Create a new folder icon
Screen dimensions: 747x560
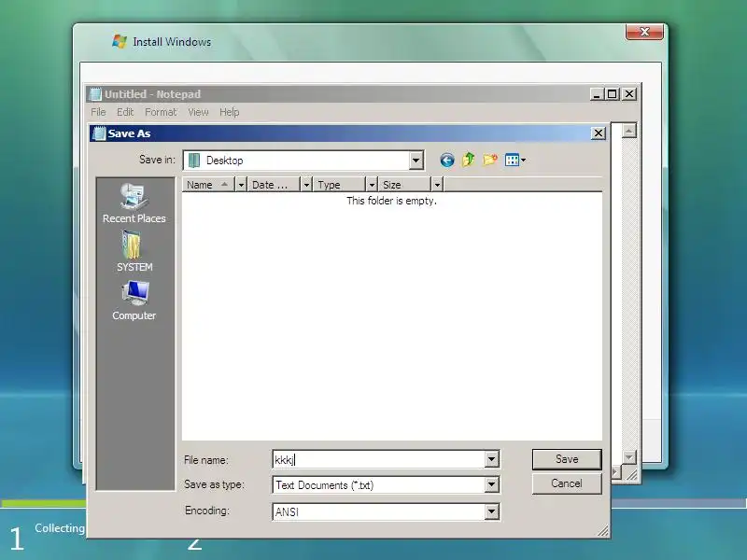(489, 160)
